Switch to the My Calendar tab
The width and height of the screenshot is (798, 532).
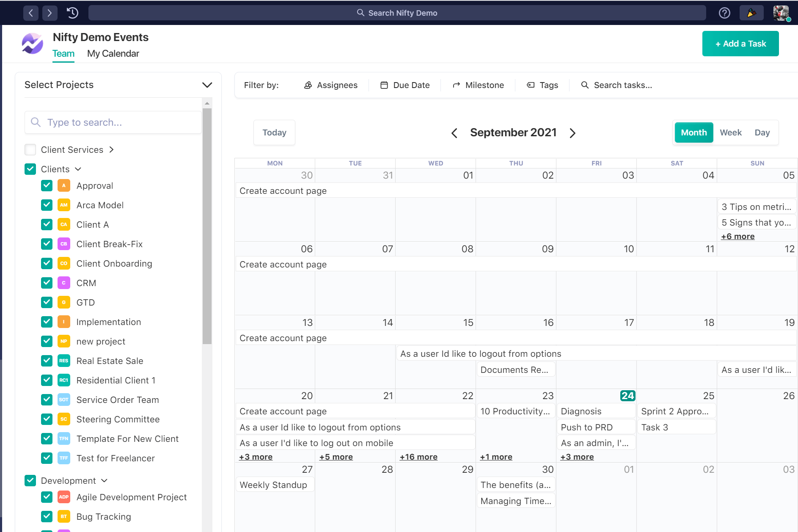[x=113, y=54]
